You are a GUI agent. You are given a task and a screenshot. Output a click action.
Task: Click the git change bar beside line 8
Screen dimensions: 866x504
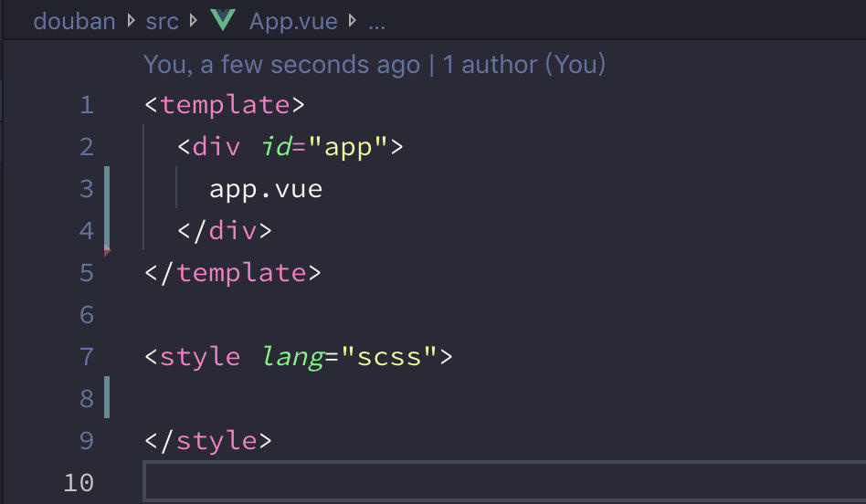(x=107, y=397)
